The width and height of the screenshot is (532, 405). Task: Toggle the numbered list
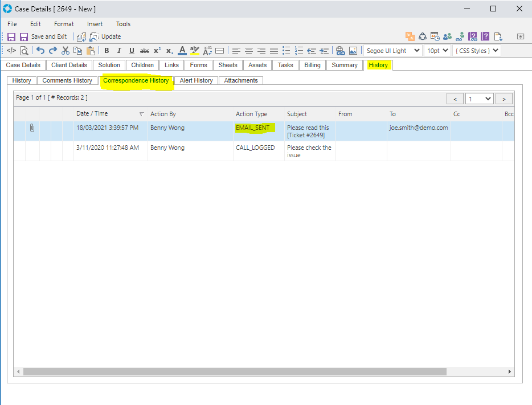pos(299,51)
